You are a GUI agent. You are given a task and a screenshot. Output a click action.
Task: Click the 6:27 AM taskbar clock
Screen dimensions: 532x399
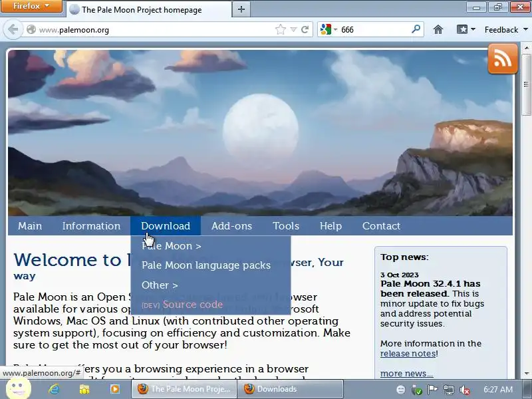(x=497, y=390)
